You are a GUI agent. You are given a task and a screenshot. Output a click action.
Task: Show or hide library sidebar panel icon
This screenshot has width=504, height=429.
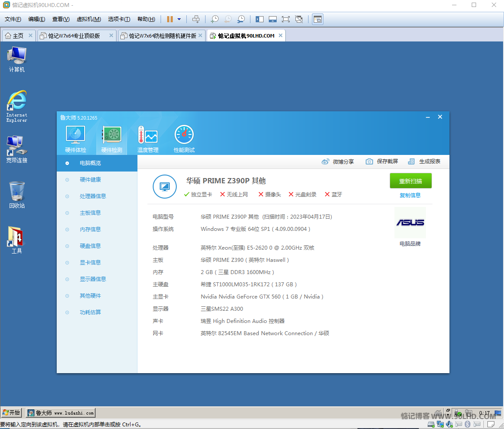tap(259, 19)
